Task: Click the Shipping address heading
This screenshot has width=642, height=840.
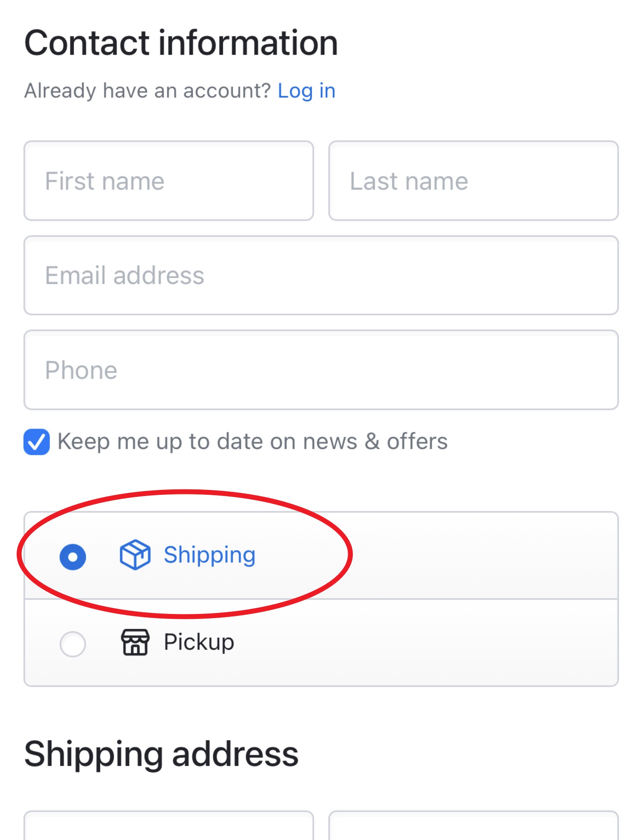Action: [x=161, y=754]
